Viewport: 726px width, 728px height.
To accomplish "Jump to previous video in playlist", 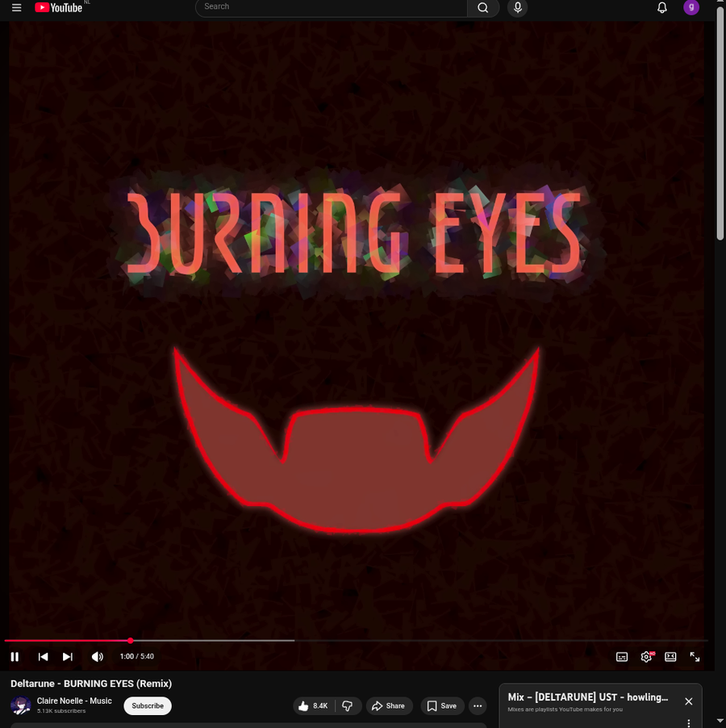I will (43, 656).
